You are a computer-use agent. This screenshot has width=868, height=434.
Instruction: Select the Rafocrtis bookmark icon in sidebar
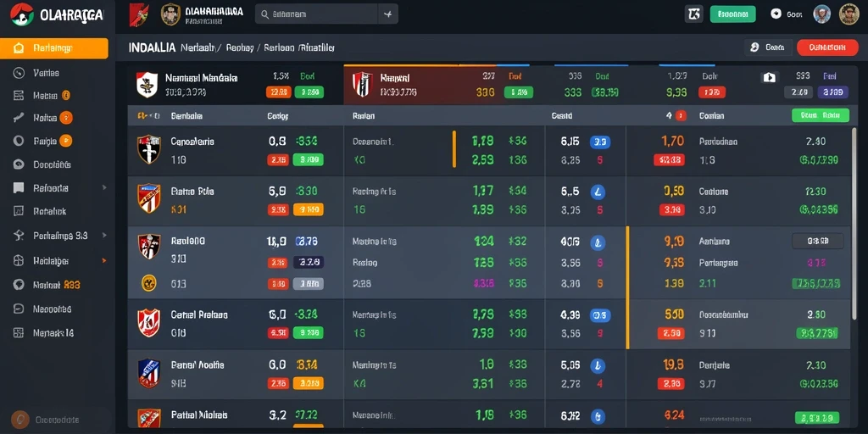click(x=19, y=187)
